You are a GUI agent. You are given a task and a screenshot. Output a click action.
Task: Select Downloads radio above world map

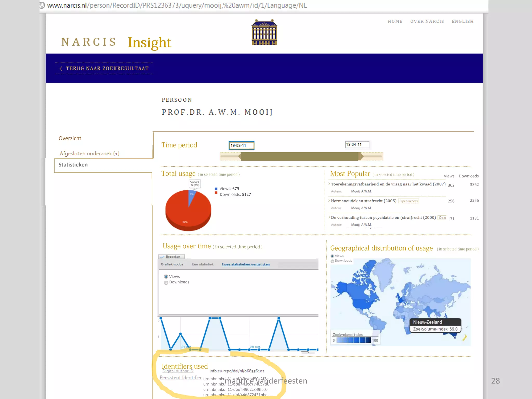point(332,261)
